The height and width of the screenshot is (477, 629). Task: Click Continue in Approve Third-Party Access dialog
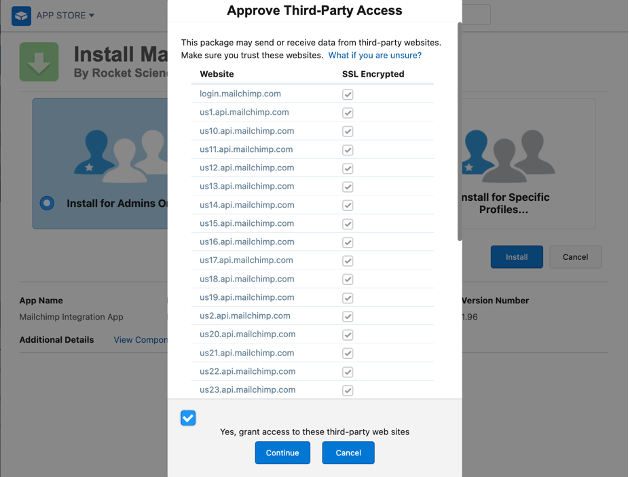(282, 453)
